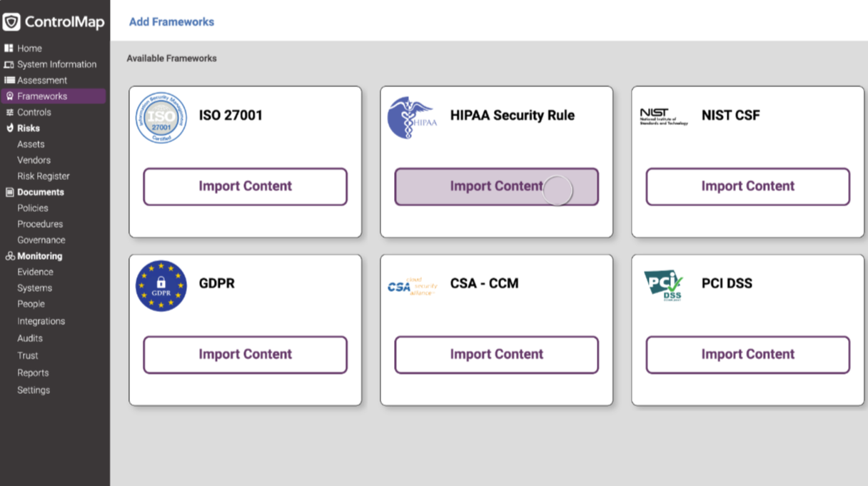
Task: Click the GDPR EU flag emblem
Action: (x=161, y=285)
